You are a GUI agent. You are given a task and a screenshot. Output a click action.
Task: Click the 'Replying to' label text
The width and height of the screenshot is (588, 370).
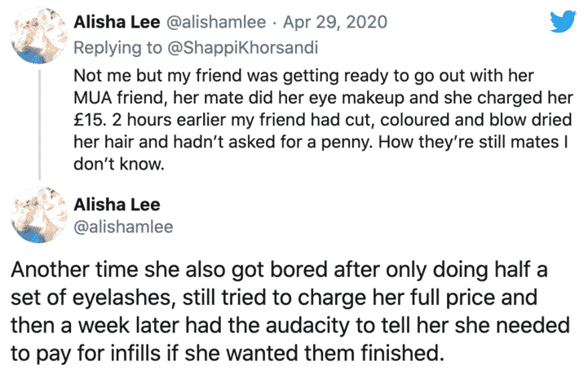pyautogui.click(x=117, y=48)
